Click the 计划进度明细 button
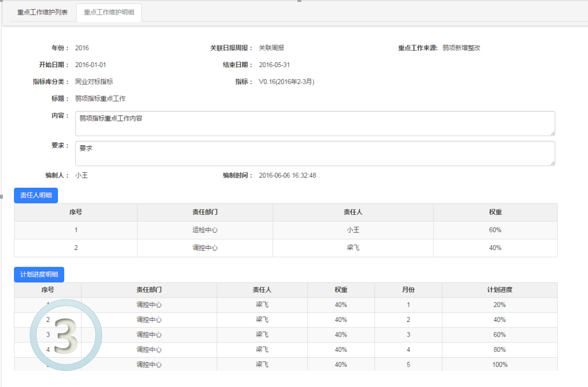 coord(39,274)
